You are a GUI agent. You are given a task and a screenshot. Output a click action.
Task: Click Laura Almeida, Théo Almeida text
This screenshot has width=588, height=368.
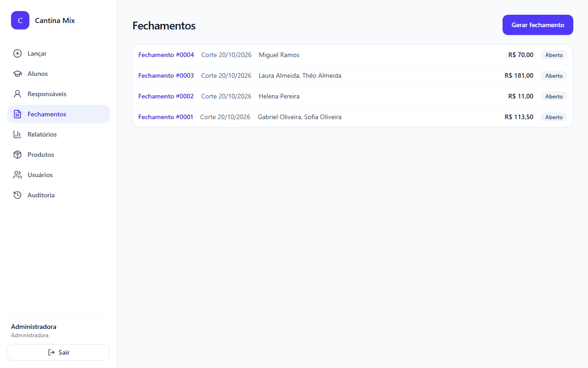[300, 75]
